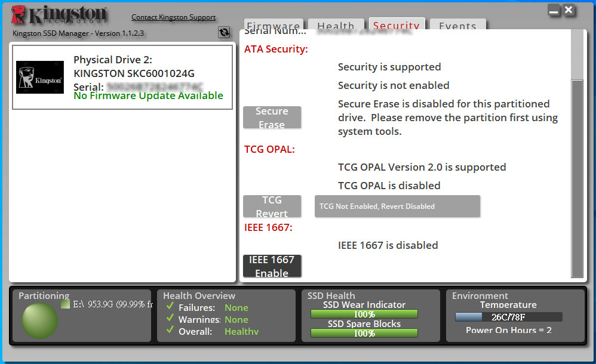Select the Kingston drive thumbnail image
Viewport: 596px width, 364px height.
point(40,77)
